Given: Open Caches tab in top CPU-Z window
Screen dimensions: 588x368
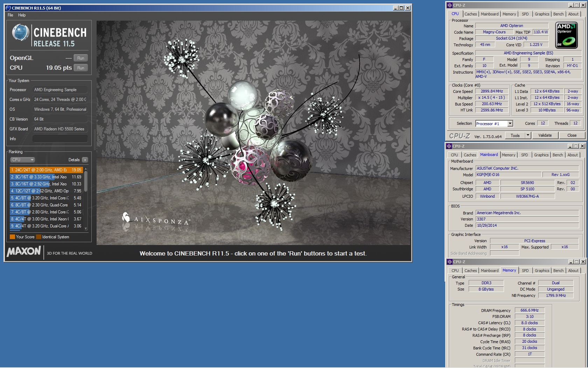Looking at the screenshot, I should click(x=470, y=14).
